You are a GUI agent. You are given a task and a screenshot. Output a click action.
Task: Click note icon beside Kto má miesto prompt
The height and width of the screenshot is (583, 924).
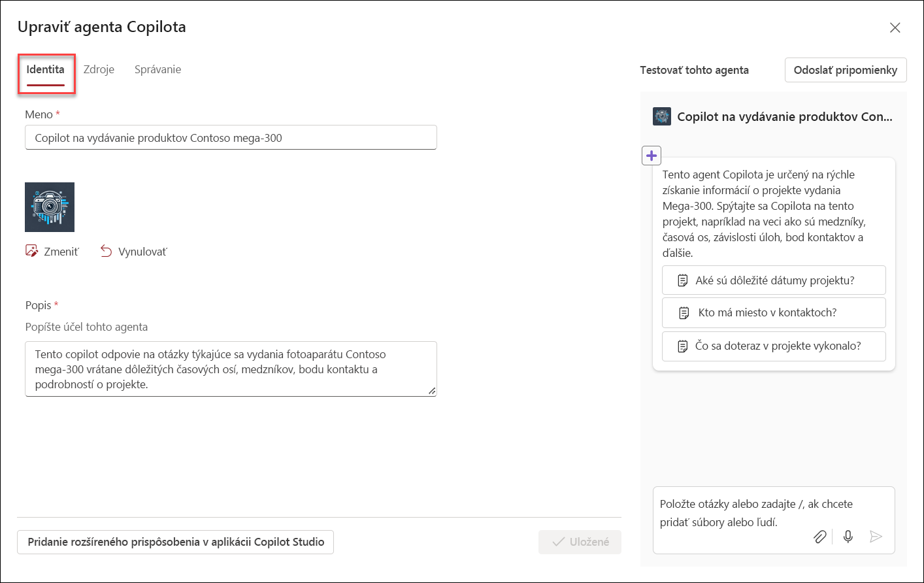pos(684,313)
